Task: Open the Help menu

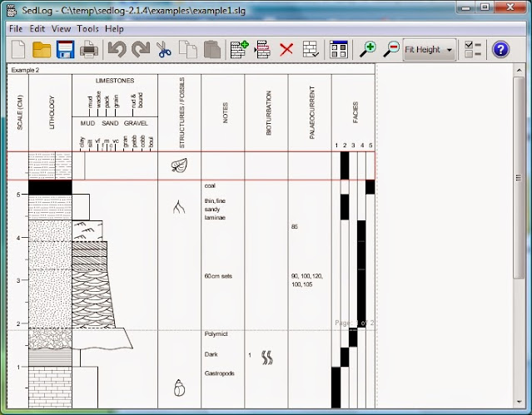Action: pyautogui.click(x=114, y=29)
